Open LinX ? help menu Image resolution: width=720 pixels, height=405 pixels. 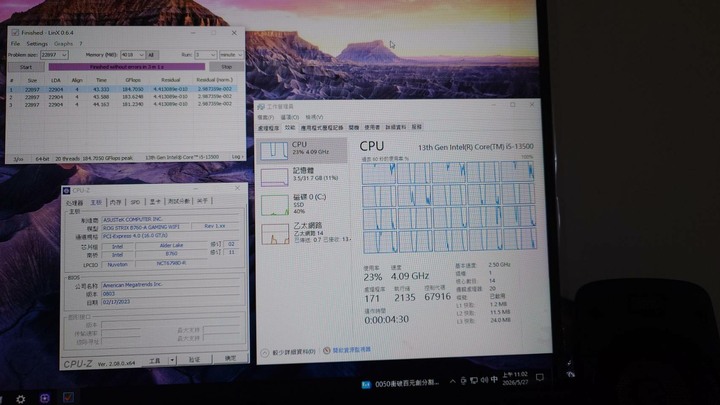click(x=81, y=44)
